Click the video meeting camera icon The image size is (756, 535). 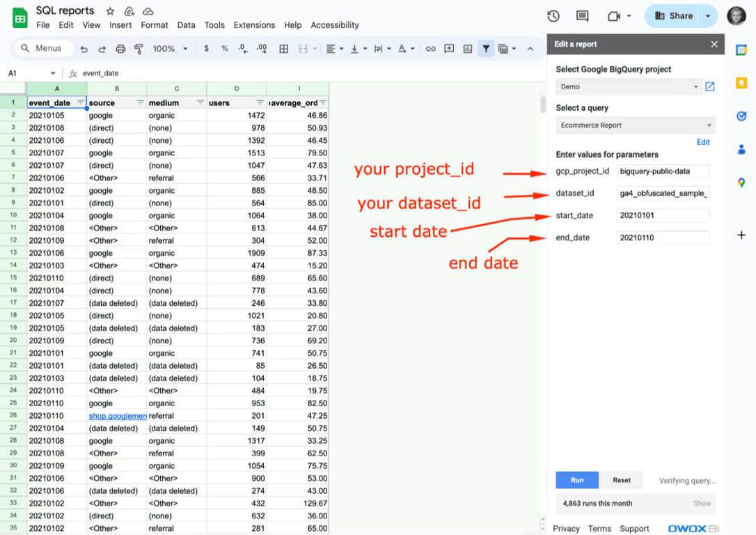614,17
